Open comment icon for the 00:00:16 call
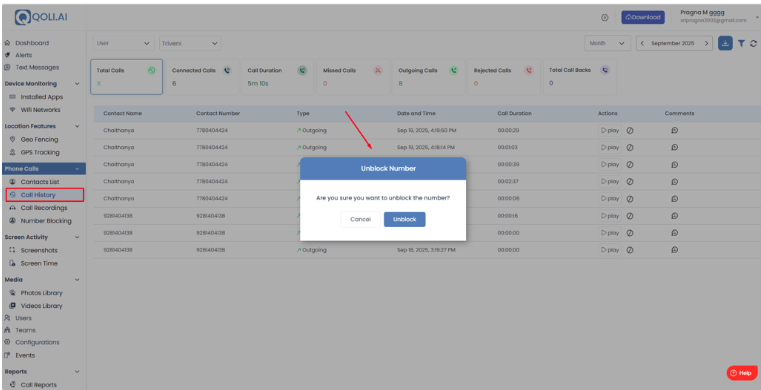Screen dimensions: 761x390 coord(675,216)
